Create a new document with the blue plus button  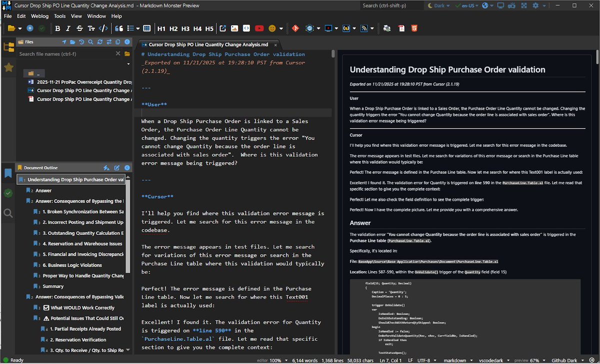coord(29,28)
